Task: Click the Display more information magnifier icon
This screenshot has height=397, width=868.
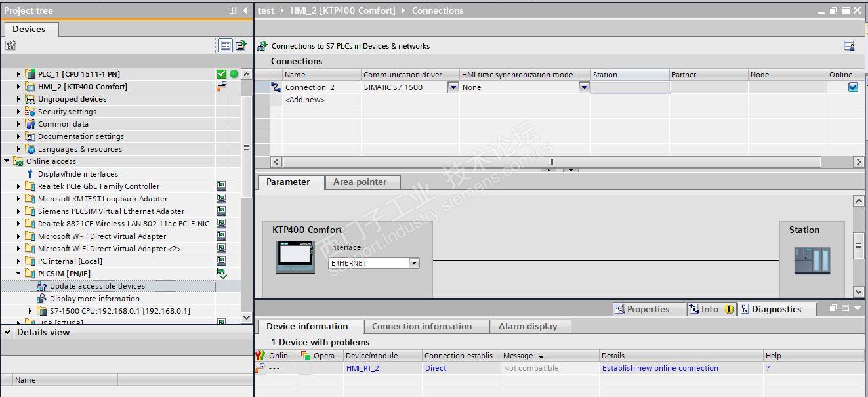Action: pyautogui.click(x=42, y=299)
